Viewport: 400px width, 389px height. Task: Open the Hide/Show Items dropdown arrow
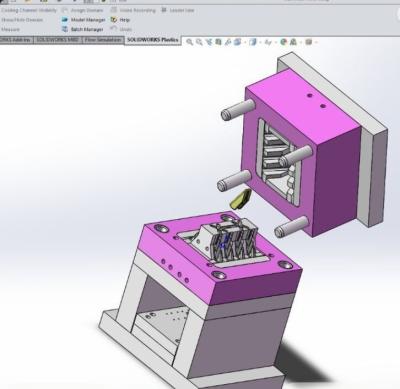click(275, 43)
